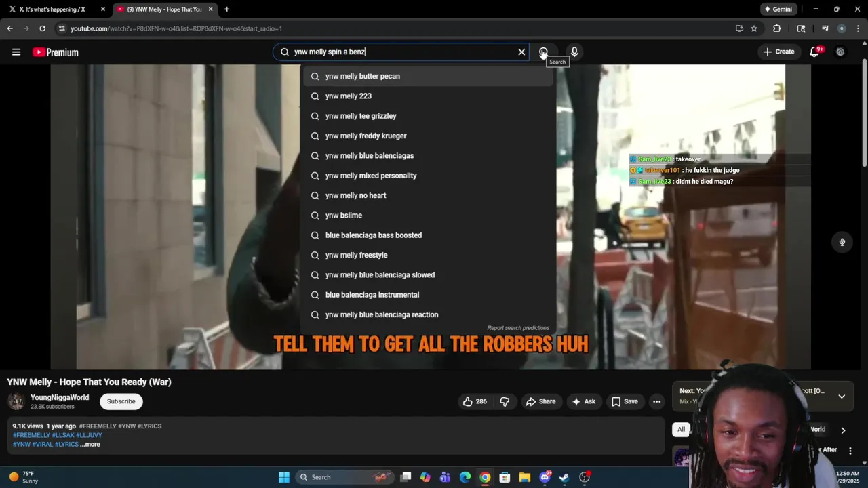Open more actions three-dot menu
The width and height of the screenshot is (868, 488).
(656, 401)
